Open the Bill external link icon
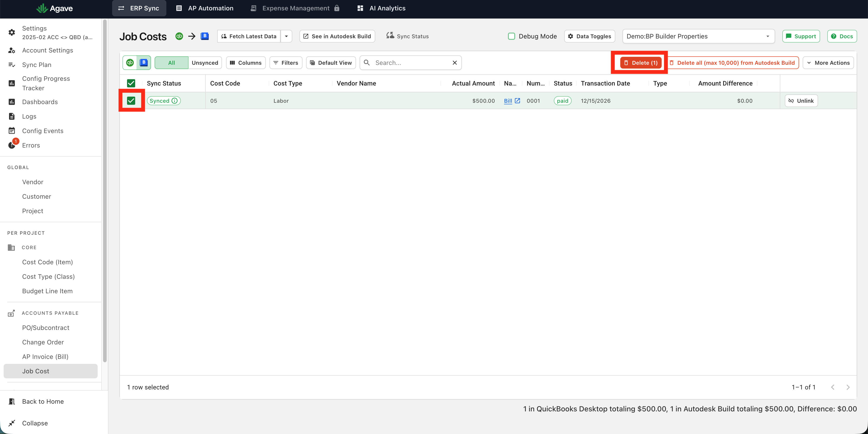 click(x=518, y=101)
